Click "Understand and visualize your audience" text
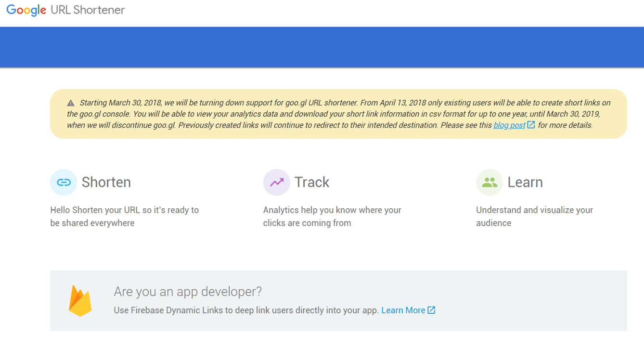This screenshot has height=347, width=644. coord(534,216)
